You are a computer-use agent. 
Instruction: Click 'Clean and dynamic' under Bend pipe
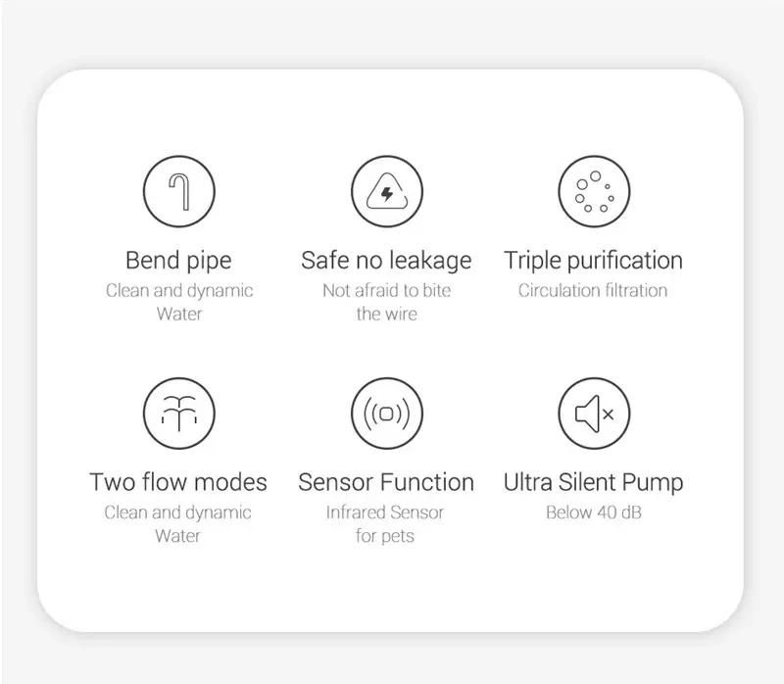coord(179,291)
